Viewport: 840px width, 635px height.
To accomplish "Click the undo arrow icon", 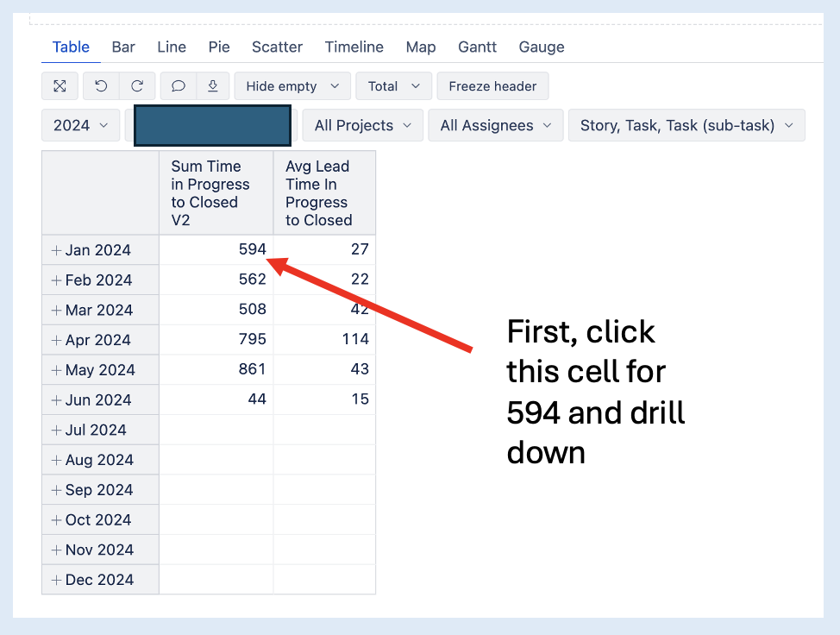I will pyautogui.click(x=101, y=86).
